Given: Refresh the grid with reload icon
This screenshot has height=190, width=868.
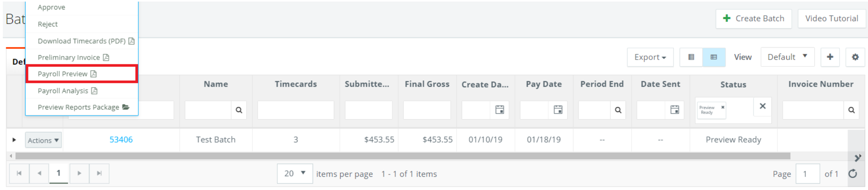Looking at the screenshot, I should coord(853,174).
